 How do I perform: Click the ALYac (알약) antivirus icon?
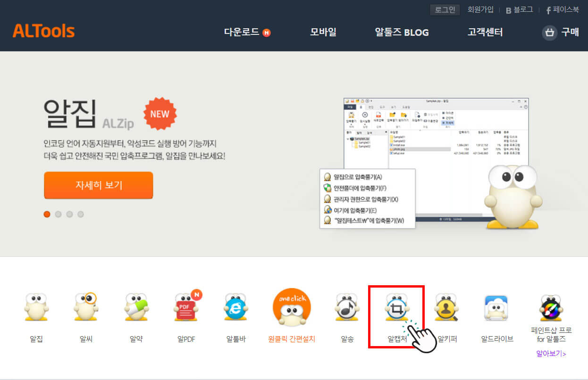point(135,309)
